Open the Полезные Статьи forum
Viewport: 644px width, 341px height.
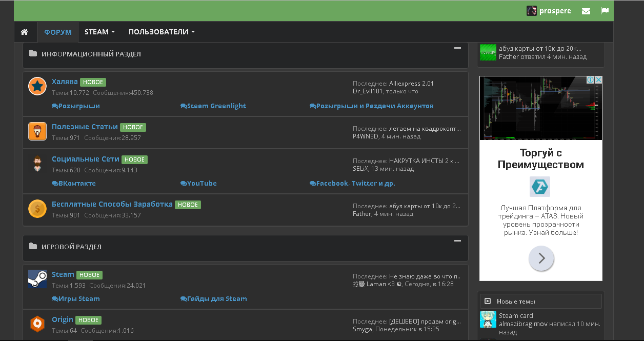[x=85, y=127]
